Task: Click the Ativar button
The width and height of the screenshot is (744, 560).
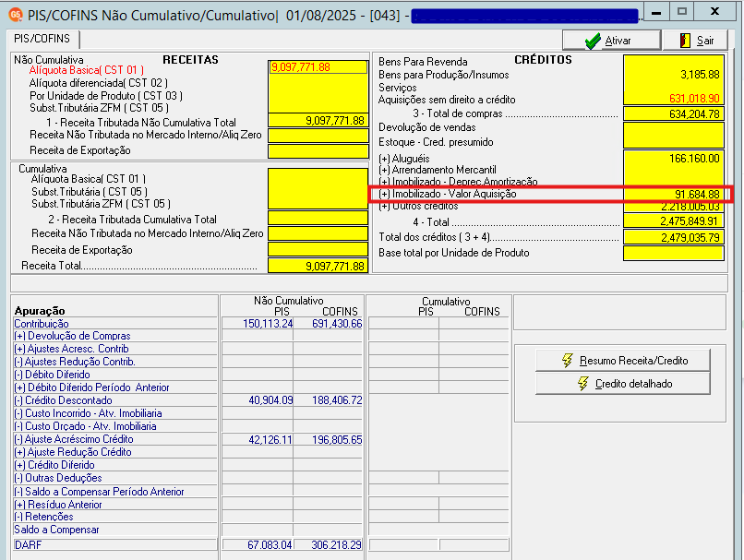Action: [x=611, y=41]
